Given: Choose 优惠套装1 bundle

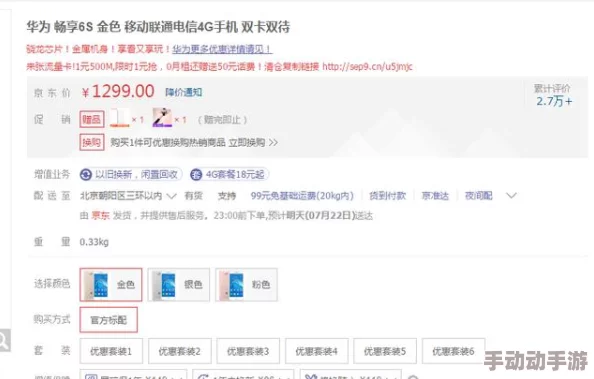Looking at the screenshot, I should click(x=111, y=351).
